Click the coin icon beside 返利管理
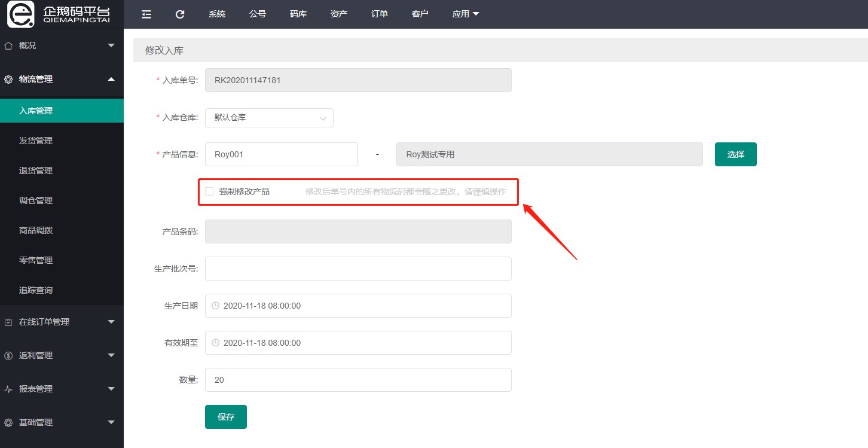 click(x=8, y=355)
